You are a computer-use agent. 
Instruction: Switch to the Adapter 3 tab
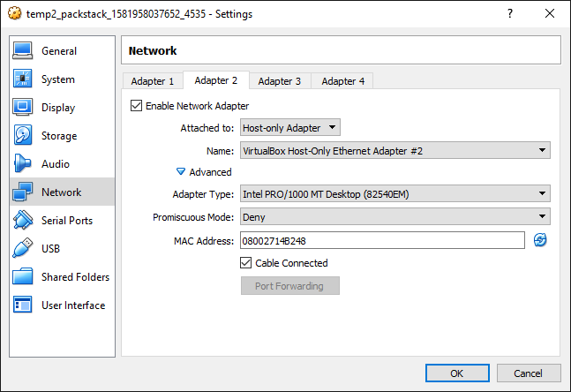click(280, 81)
